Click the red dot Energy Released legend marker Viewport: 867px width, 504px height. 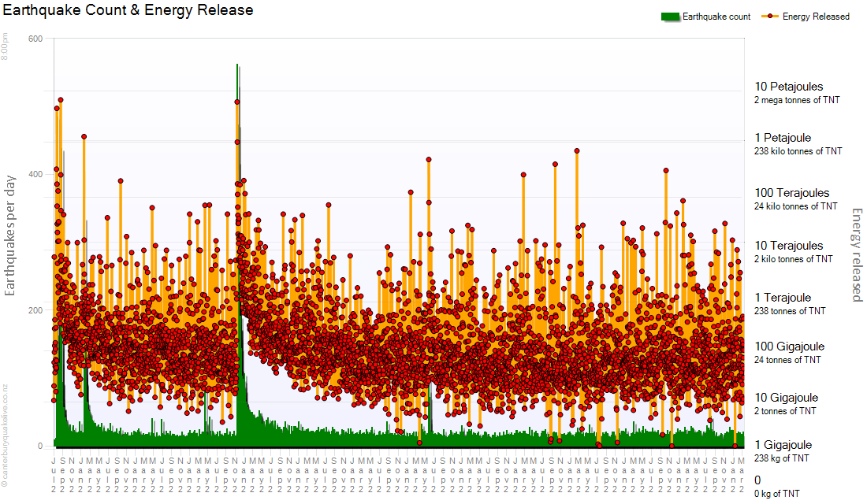pyautogui.click(x=769, y=17)
